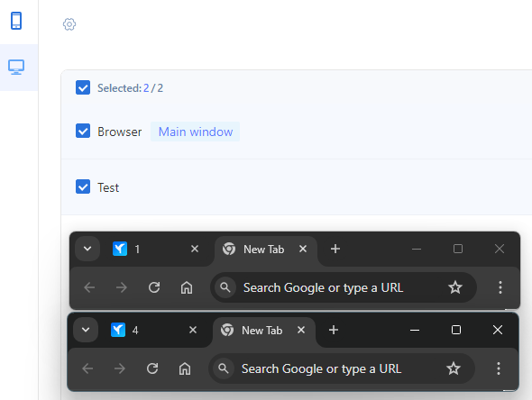Uncheck the Browser checkbox

83,131
